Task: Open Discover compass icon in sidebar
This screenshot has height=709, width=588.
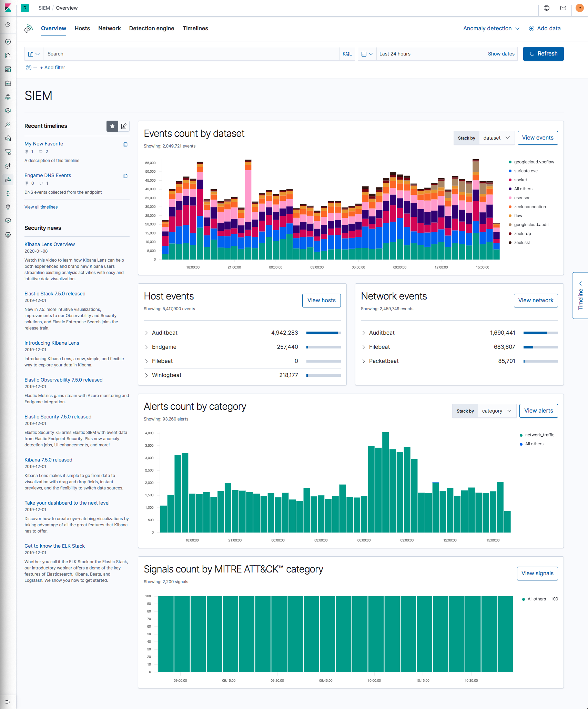Action: (x=8, y=42)
